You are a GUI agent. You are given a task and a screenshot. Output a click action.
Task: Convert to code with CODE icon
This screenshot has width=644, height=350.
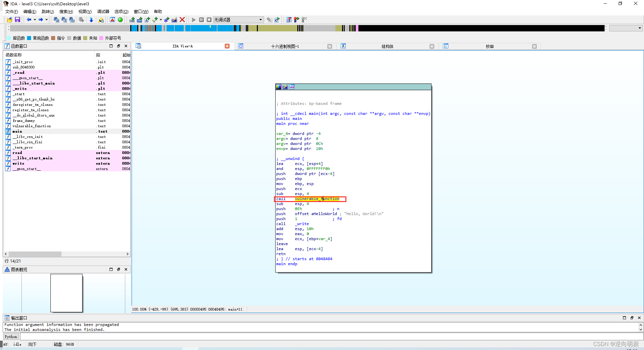132,20
